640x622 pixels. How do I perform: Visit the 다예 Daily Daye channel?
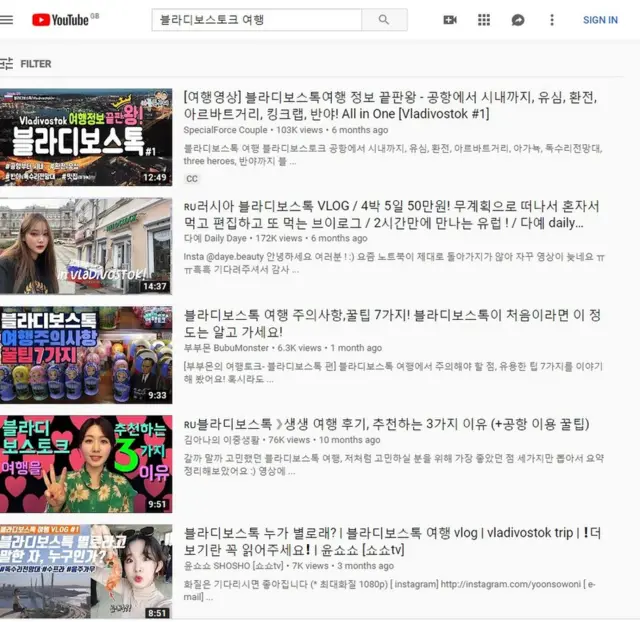[215, 238]
